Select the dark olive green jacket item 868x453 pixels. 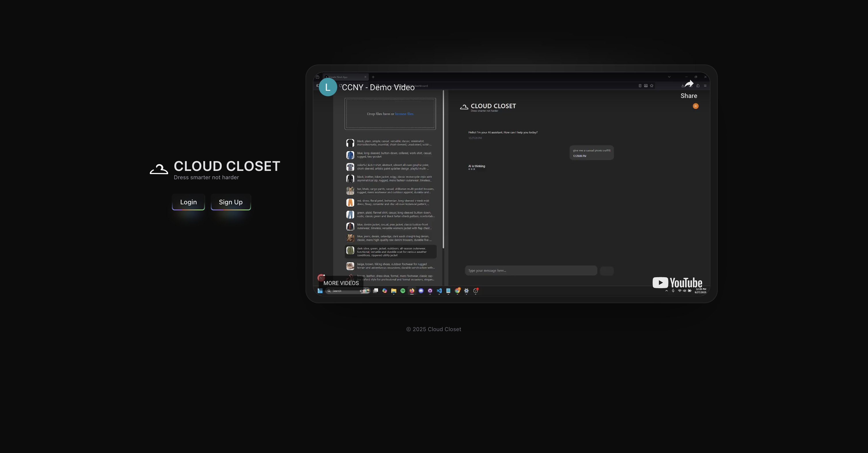point(390,252)
